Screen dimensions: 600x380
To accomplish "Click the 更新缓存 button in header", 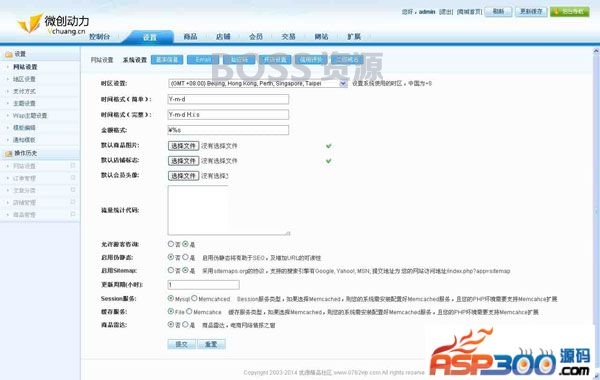I will point(531,11).
